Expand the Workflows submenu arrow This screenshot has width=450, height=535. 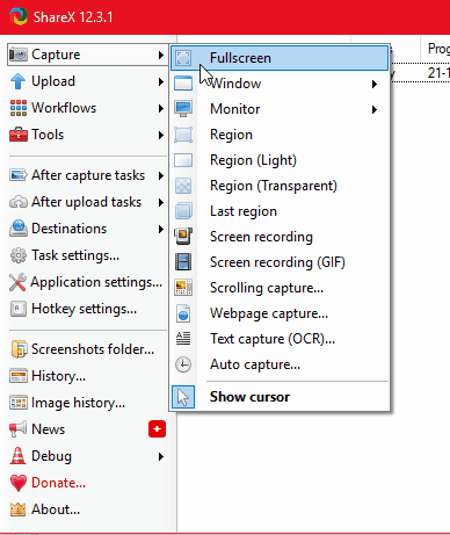coord(161,109)
